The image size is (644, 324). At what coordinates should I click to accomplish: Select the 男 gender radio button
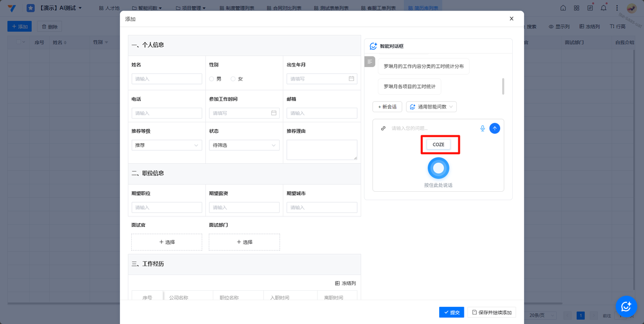click(212, 79)
